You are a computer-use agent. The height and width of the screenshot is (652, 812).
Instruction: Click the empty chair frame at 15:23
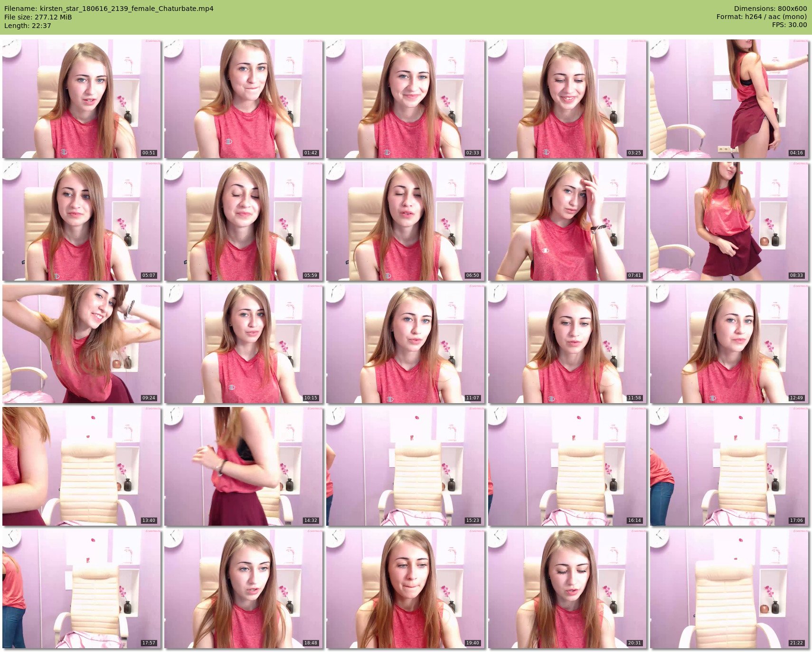[406, 466]
